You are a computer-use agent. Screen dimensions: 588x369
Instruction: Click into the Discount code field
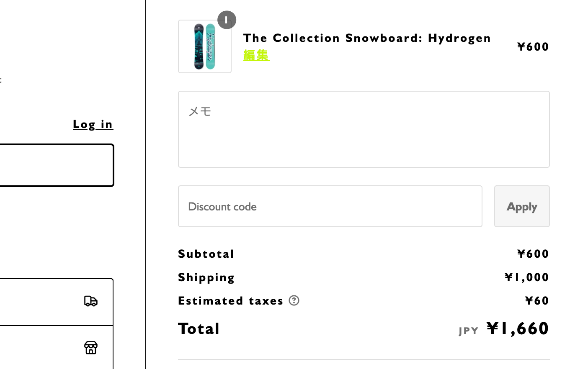[330, 206]
